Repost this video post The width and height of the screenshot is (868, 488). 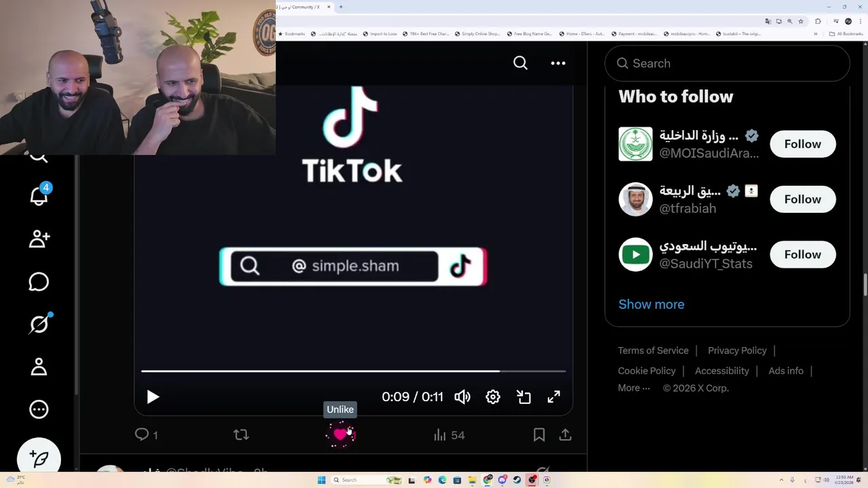pyautogui.click(x=241, y=435)
